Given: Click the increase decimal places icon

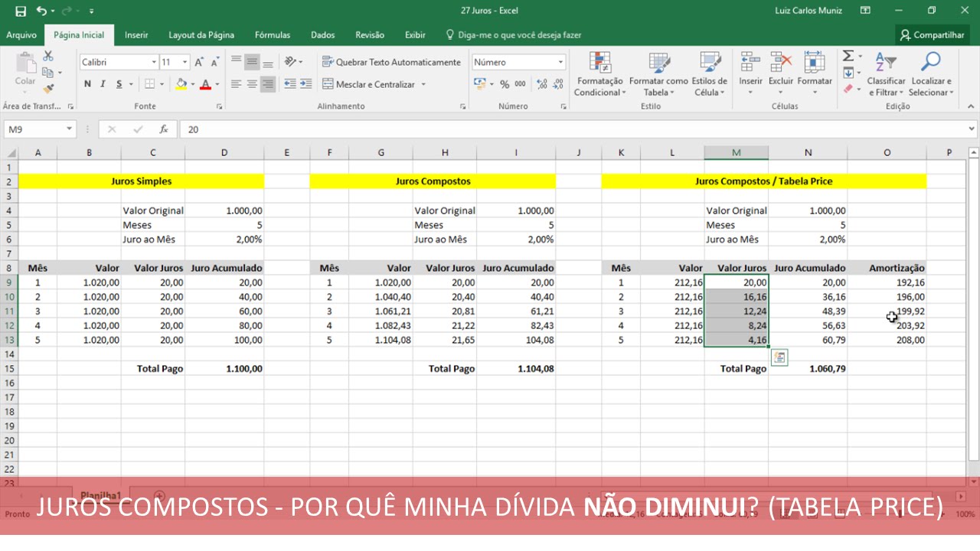Looking at the screenshot, I should point(541,84).
